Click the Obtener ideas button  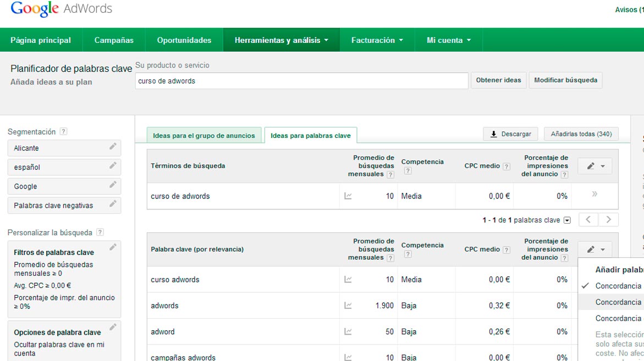coord(498,80)
